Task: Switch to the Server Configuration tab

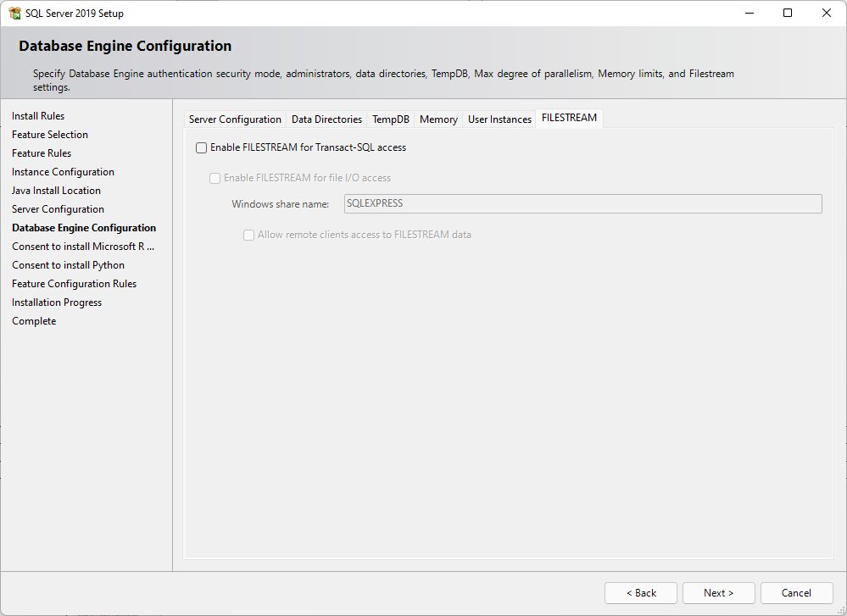Action: pos(235,119)
